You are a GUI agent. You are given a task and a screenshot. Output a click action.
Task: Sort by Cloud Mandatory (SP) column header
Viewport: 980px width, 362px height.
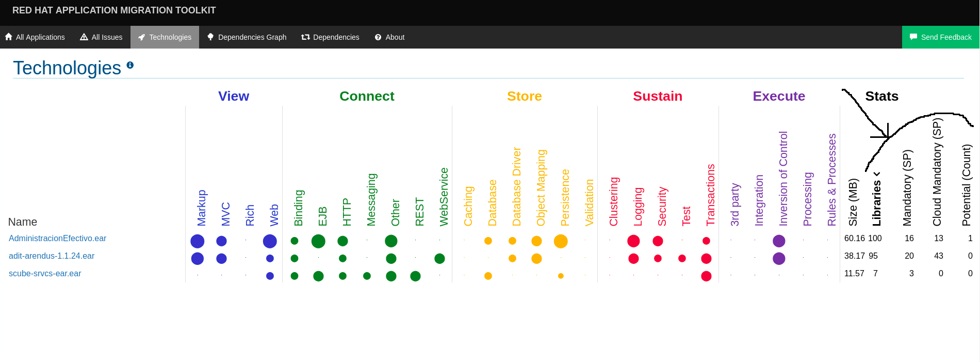click(937, 172)
